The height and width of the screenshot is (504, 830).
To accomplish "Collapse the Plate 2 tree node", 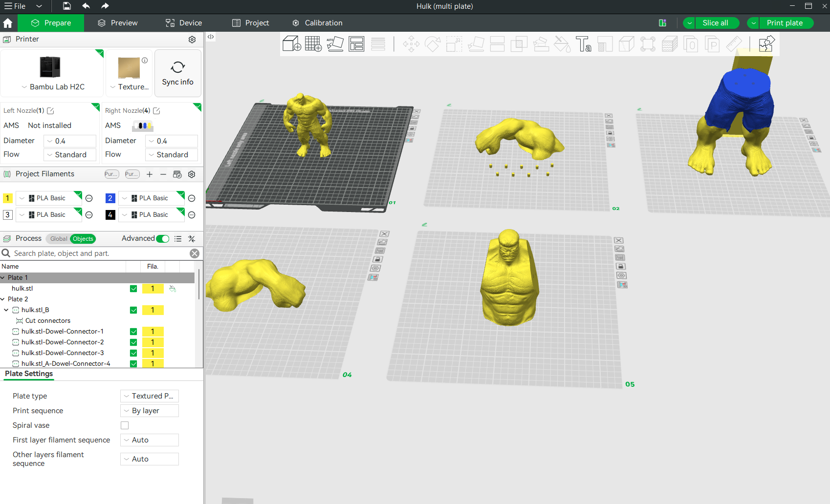I will pos(3,299).
